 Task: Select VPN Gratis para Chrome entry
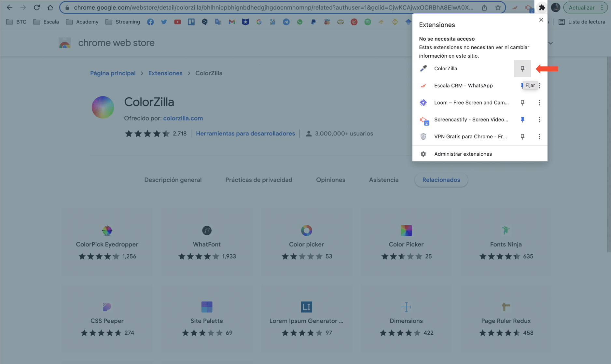(463, 136)
